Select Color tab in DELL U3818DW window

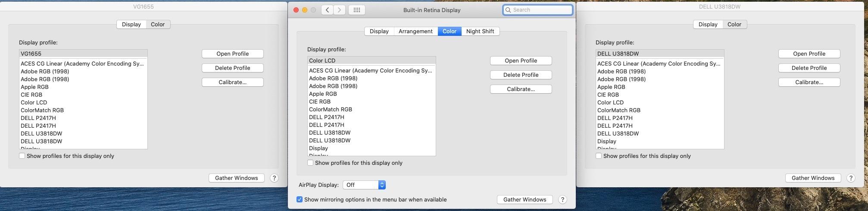pyautogui.click(x=734, y=24)
